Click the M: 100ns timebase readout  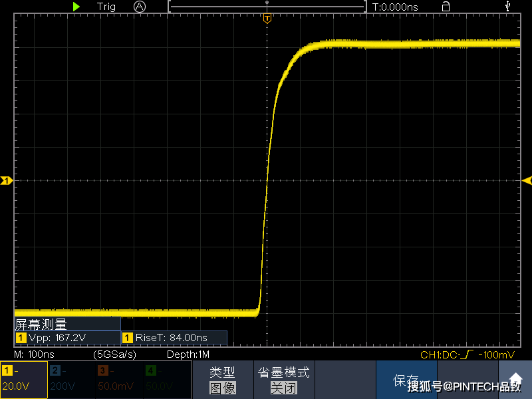35,354
